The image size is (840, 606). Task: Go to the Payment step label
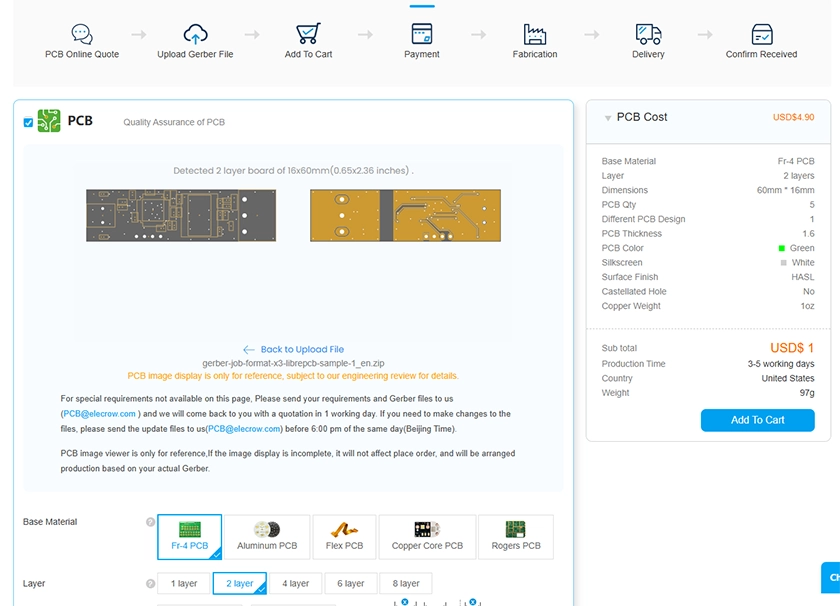(x=422, y=54)
